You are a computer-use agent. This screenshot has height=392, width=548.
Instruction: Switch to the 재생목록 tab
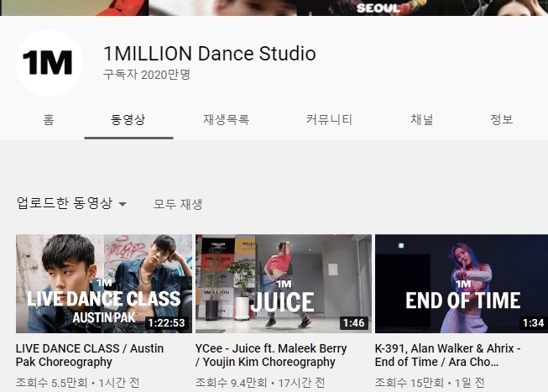tap(226, 120)
